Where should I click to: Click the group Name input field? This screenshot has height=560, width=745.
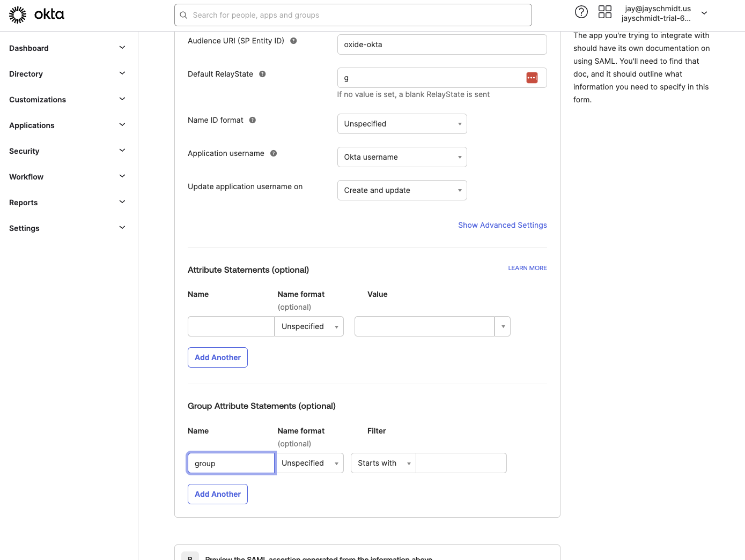[231, 463]
